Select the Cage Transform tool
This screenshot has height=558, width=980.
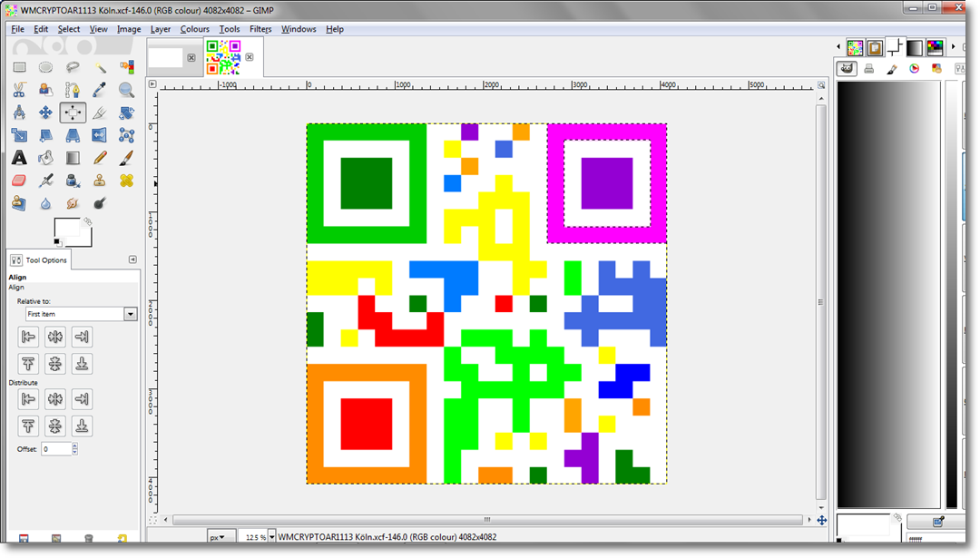126,135
